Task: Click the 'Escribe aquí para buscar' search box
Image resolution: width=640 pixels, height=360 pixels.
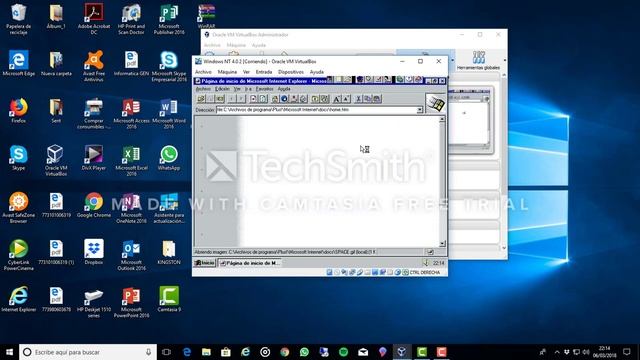Action: [x=88, y=352]
